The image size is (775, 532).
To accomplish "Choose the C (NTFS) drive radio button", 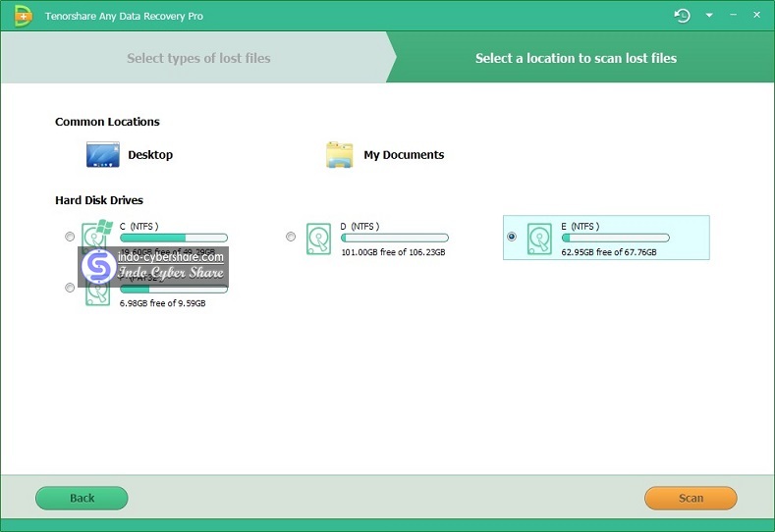I will coord(70,237).
